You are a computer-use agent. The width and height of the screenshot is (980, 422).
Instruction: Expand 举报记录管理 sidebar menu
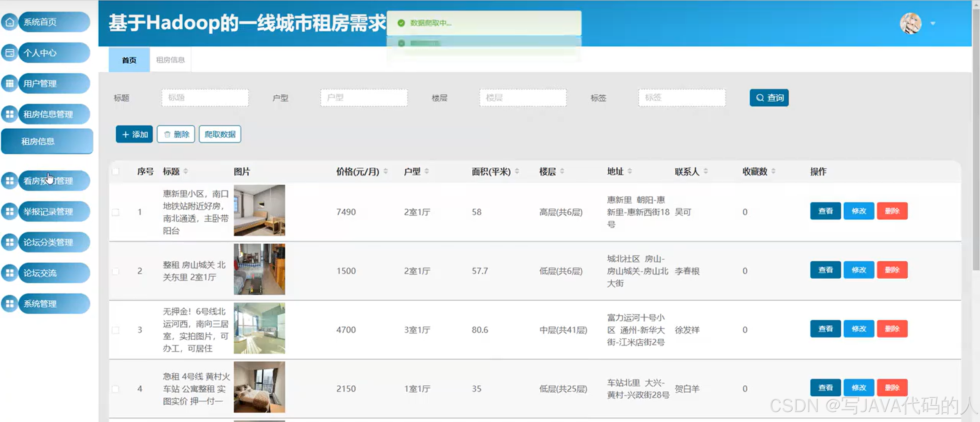54,212
